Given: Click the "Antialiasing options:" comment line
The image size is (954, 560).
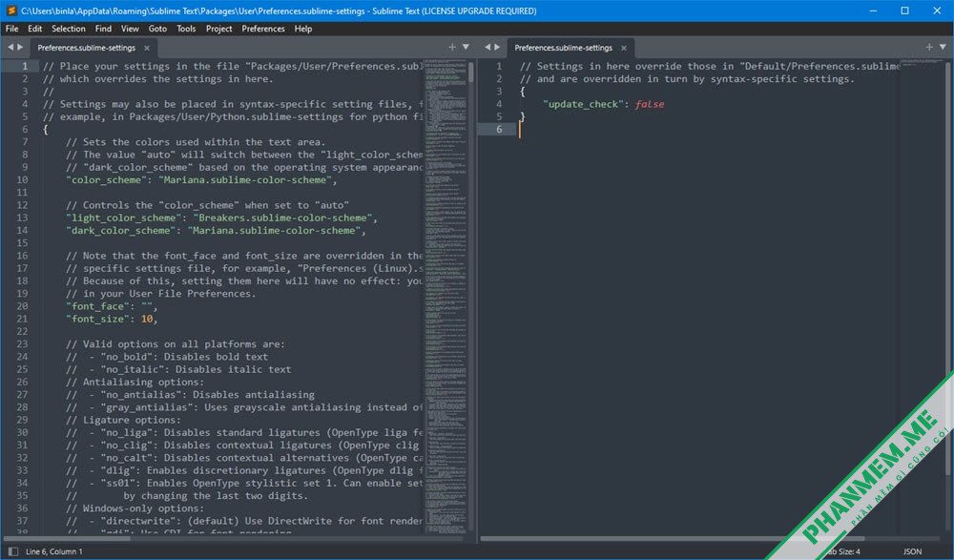Looking at the screenshot, I should pyautogui.click(x=135, y=383).
